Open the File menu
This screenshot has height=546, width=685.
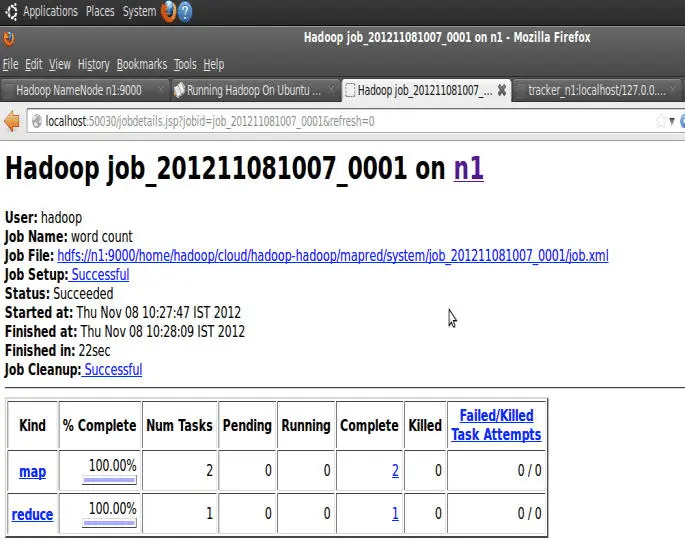tap(10, 65)
